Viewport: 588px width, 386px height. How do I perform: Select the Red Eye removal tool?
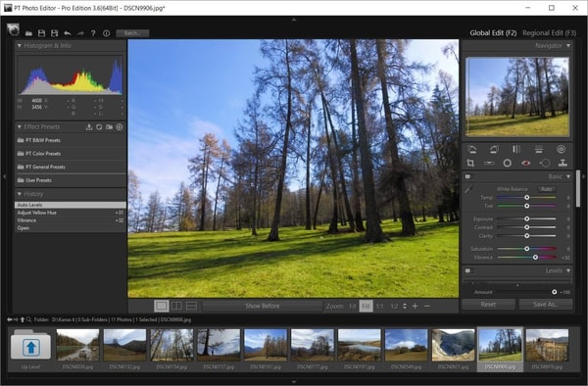(525, 163)
